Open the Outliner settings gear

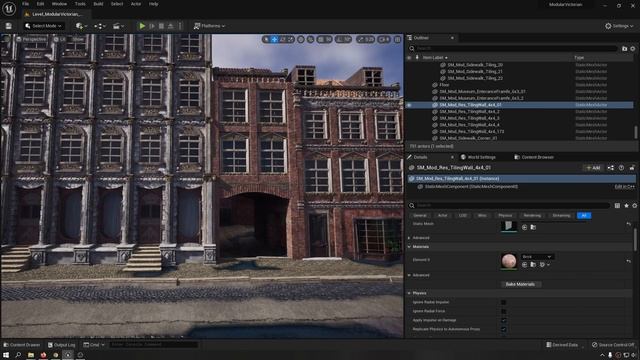click(633, 49)
